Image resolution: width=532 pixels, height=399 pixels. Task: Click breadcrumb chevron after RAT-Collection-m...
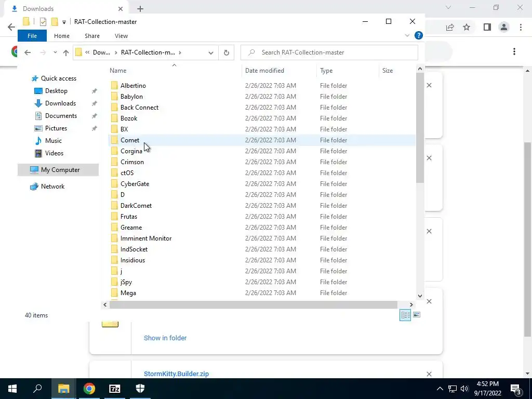tap(180, 52)
